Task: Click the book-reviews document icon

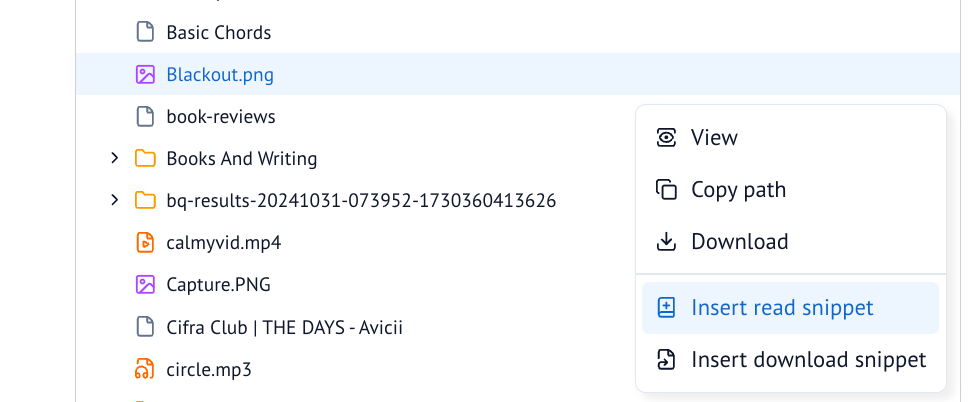Action: [x=144, y=117]
